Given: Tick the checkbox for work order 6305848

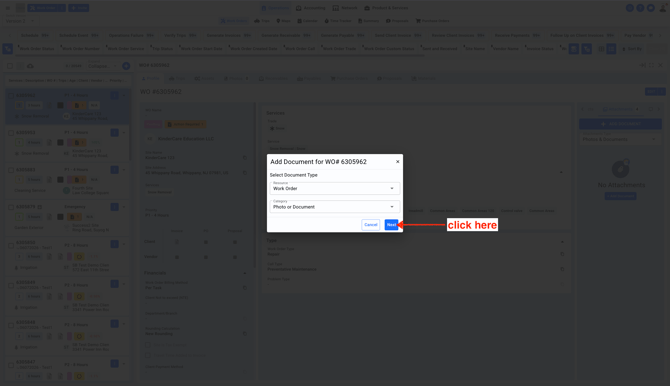Looking at the screenshot, I should coord(11,325).
